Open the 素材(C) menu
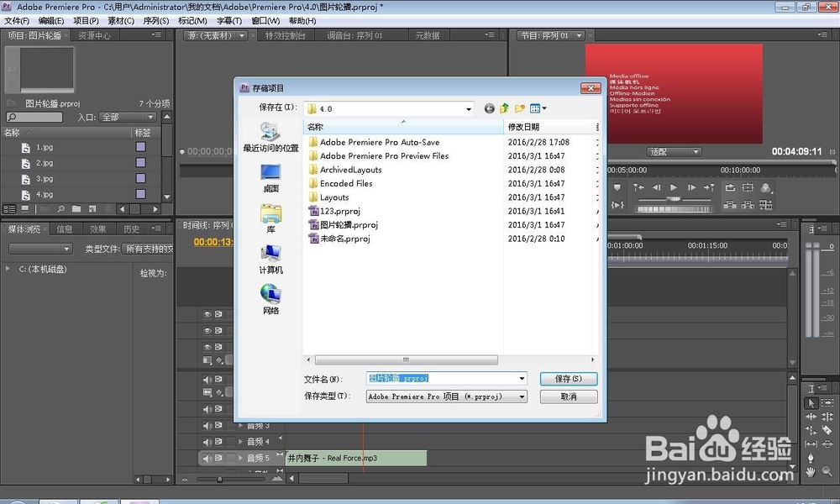 click(x=120, y=21)
